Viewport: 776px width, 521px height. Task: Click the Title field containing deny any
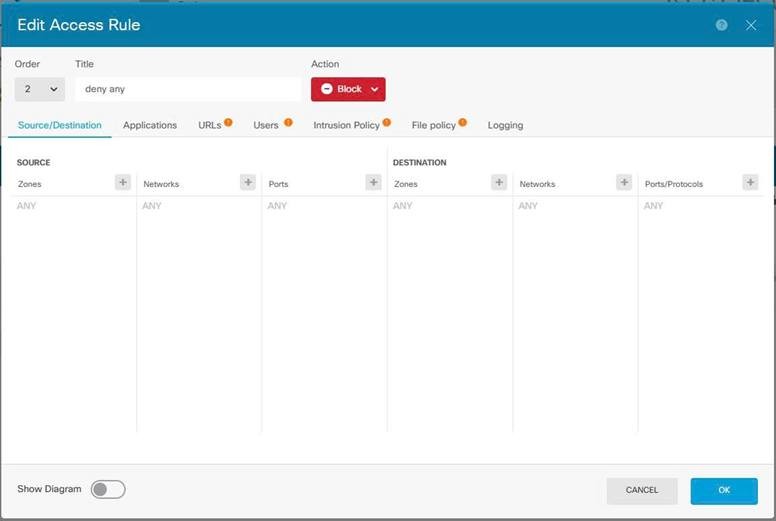coord(188,89)
